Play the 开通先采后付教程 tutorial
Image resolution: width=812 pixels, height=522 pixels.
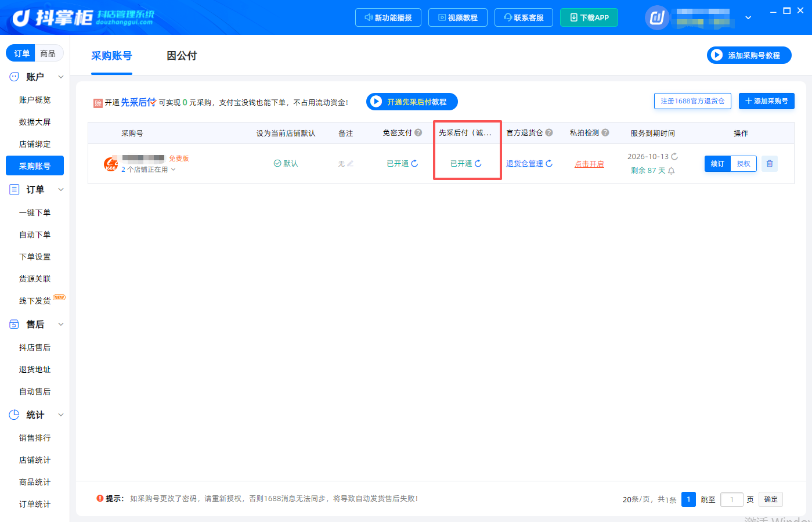coord(412,102)
